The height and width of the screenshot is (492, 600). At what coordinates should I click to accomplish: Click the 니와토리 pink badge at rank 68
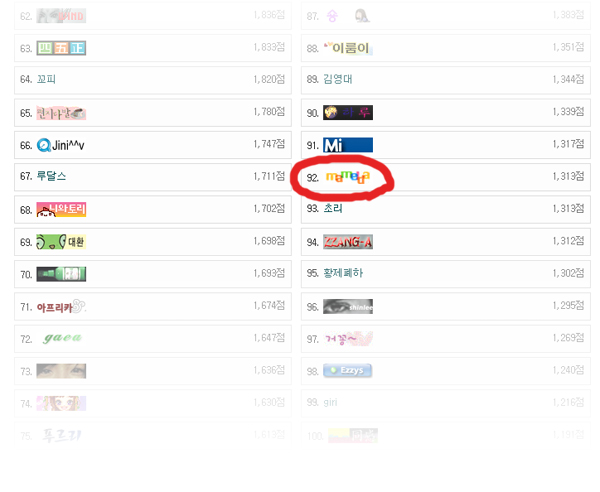(61, 209)
